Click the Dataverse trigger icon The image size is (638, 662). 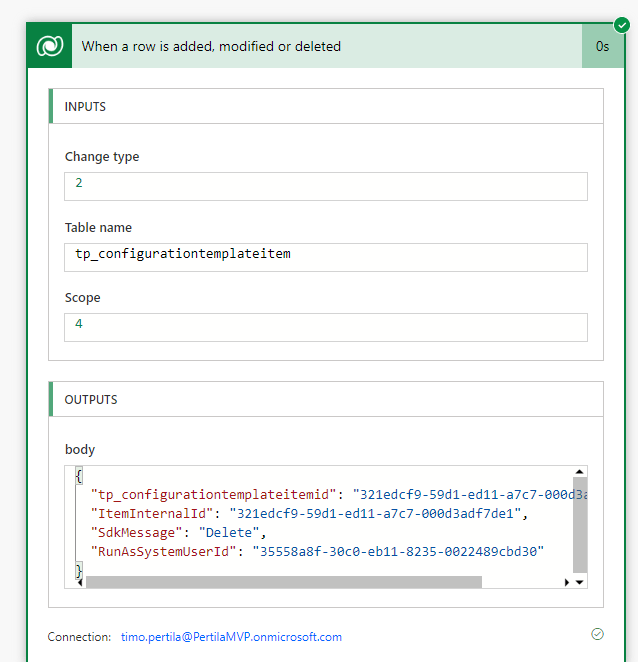pos(49,46)
